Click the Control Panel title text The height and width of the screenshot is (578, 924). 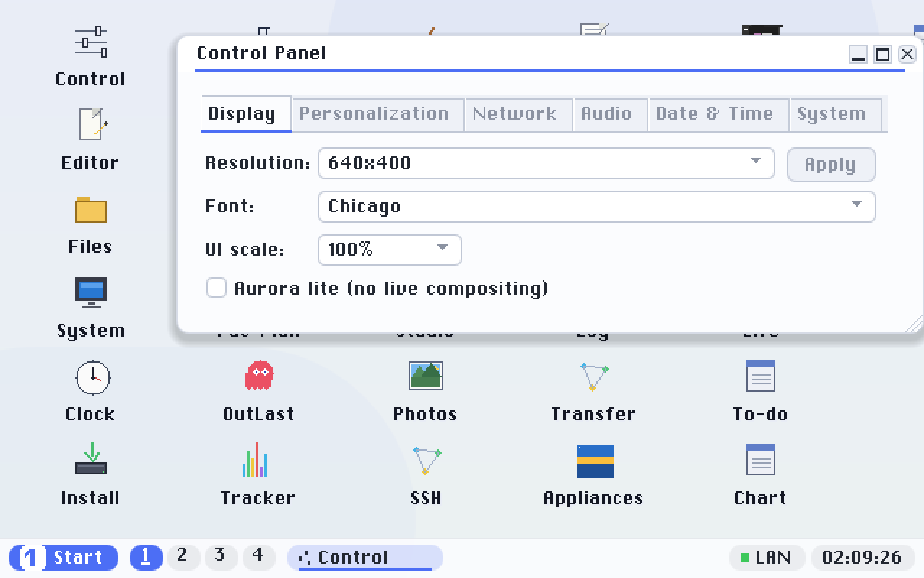pos(261,53)
